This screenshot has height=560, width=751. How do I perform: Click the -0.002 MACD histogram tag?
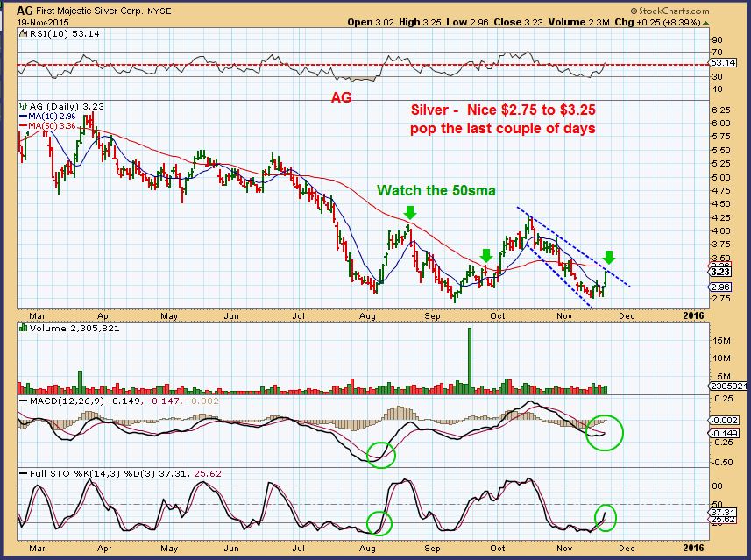pos(724,420)
